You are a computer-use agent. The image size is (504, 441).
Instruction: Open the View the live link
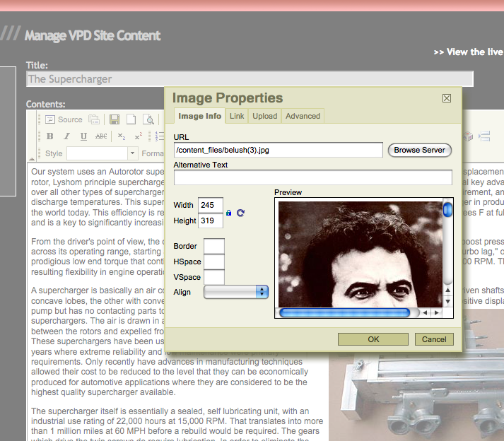point(469,52)
